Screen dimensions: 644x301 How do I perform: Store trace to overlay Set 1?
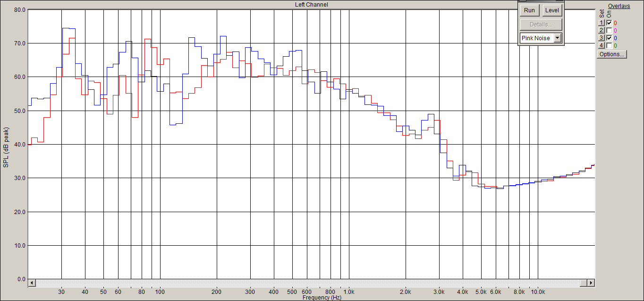(x=602, y=23)
